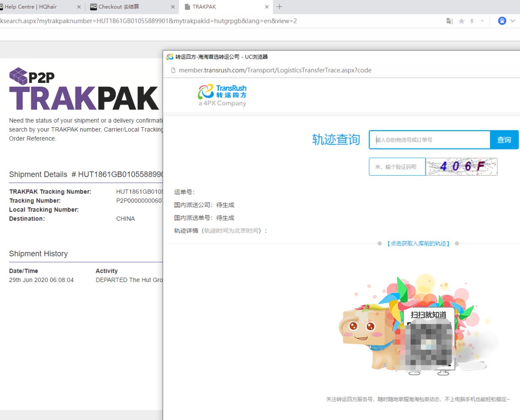Click the Date/Time column header
520x420 pixels.
pyautogui.click(x=23, y=271)
